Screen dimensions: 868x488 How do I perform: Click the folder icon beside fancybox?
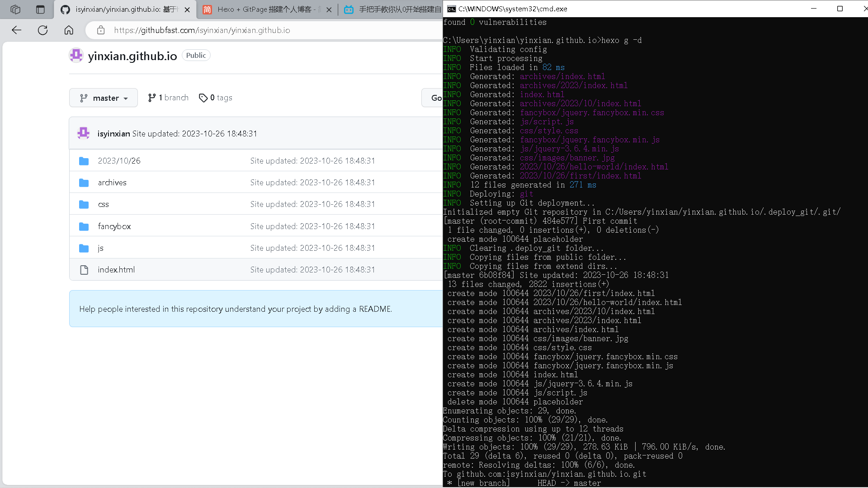click(x=84, y=226)
